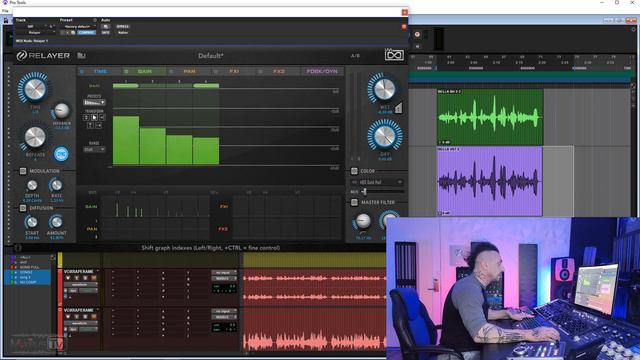Open the Presets dropdown in Gain editor
640x360 pixels.
[94, 102]
